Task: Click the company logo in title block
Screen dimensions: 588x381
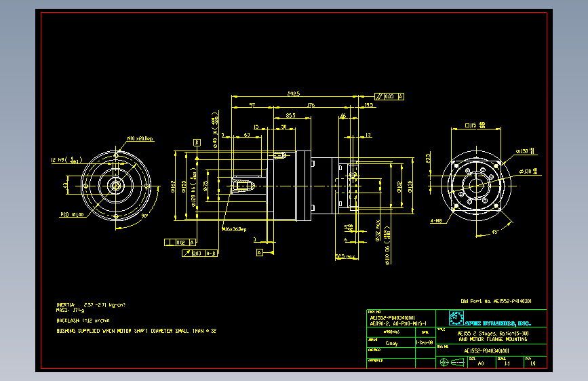Action: coord(456,318)
